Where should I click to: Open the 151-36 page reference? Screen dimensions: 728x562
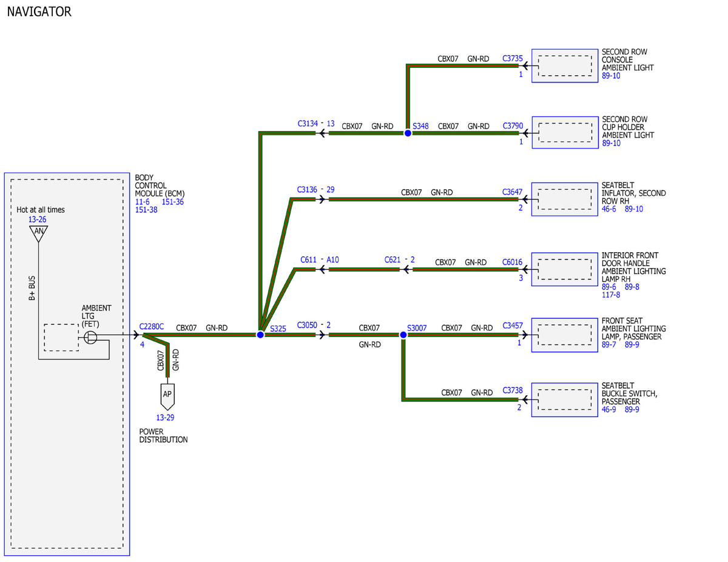click(173, 202)
